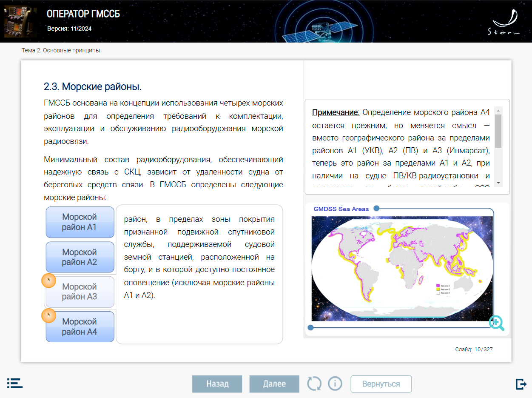Proceed with the Далее button
Screen dimensions: 532x398
tap(274, 384)
